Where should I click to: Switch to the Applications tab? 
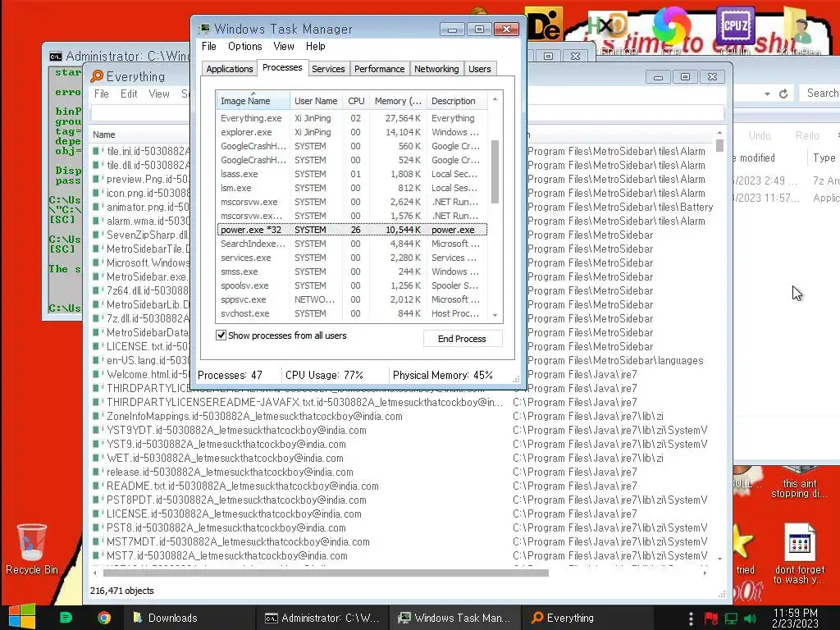click(230, 69)
